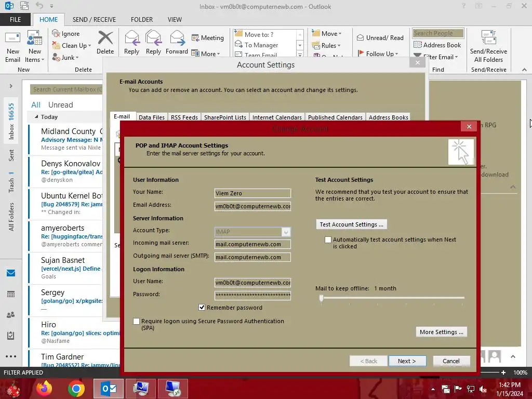Switch to the SEND / RECEIVE tab
This screenshot has height=399, width=532.
(94, 20)
